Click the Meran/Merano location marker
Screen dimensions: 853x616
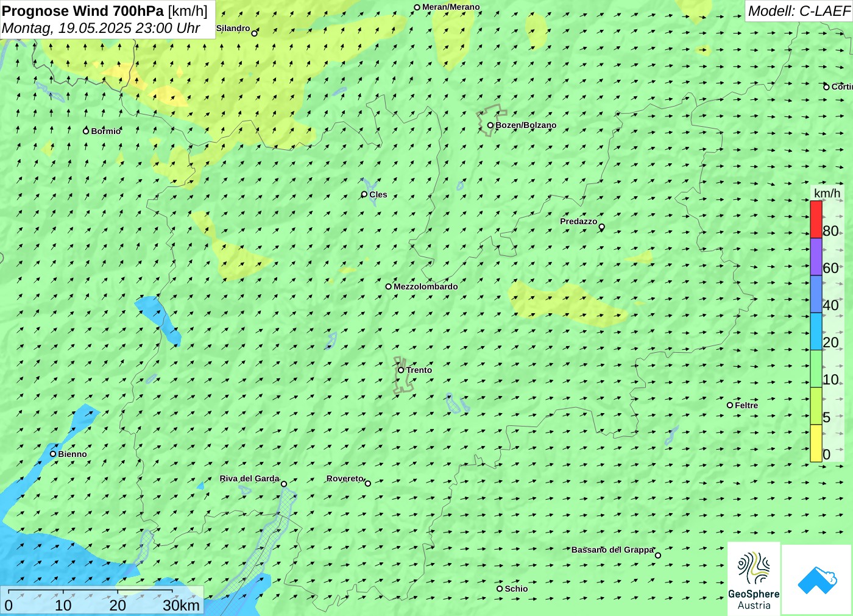(417, 7)
